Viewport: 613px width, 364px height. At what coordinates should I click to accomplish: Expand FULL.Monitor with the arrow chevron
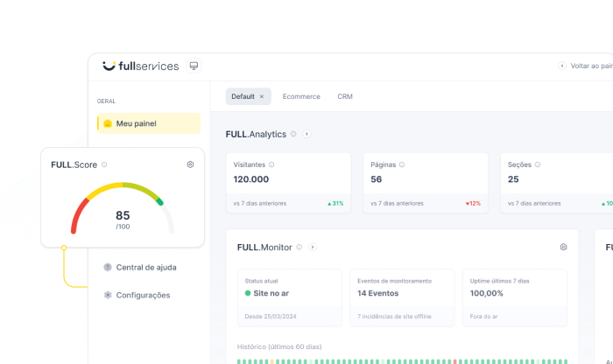point(313,247)
